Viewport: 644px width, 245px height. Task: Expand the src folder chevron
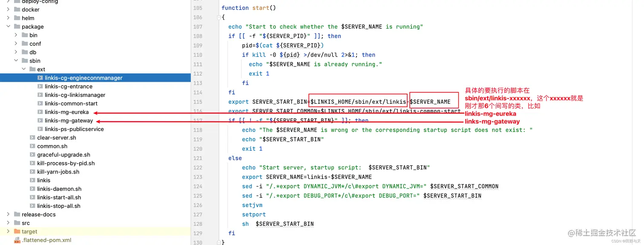click(x=9, y=223)
